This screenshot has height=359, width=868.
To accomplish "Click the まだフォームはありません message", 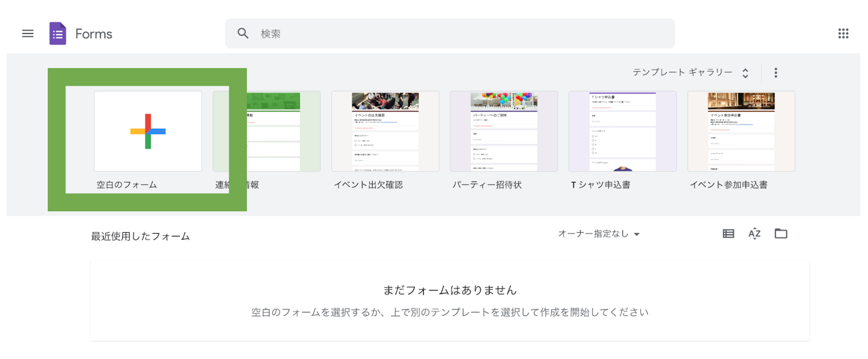I will (x=450, y=290).
